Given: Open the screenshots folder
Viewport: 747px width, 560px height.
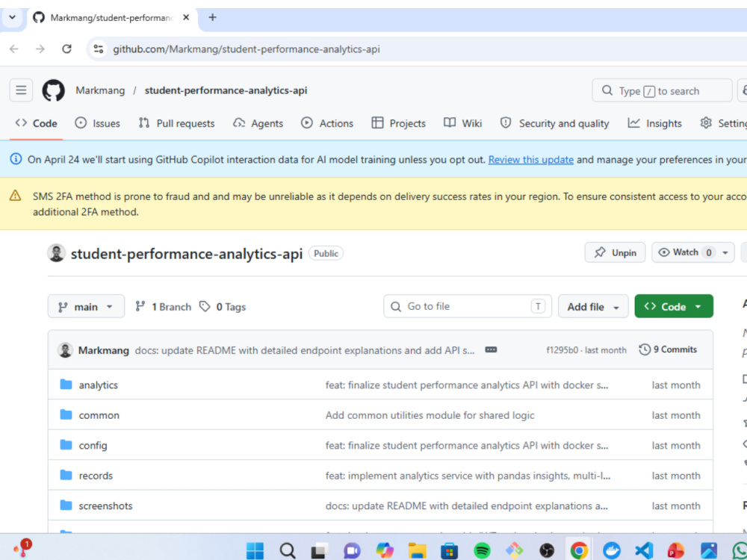Looking at the screenshot, I should click(x=106, y=505).
